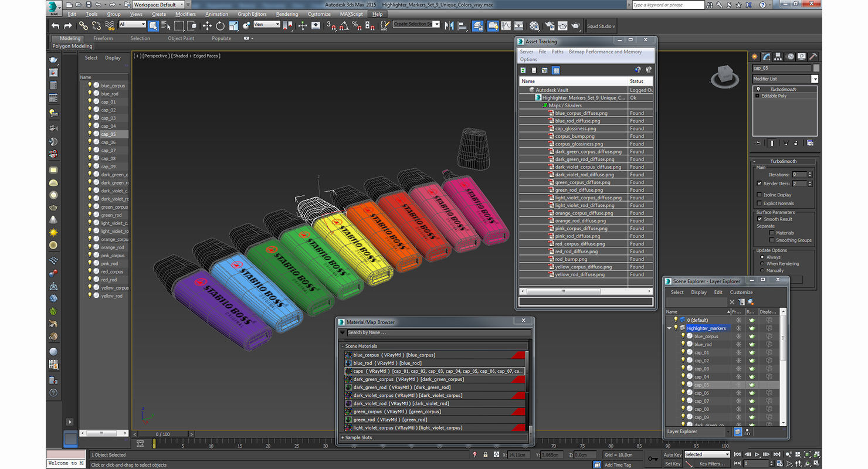Click the Mirror tool icon

point(449,26)
